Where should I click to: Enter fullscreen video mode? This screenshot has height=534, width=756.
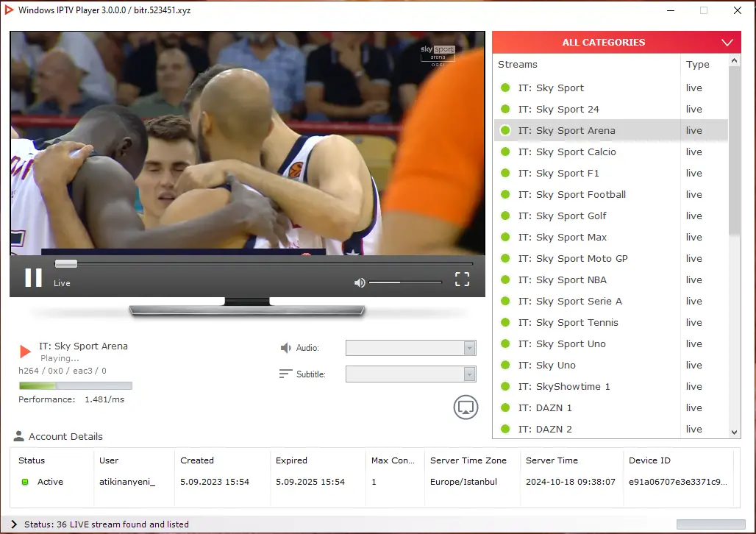[x=462, y=279]
